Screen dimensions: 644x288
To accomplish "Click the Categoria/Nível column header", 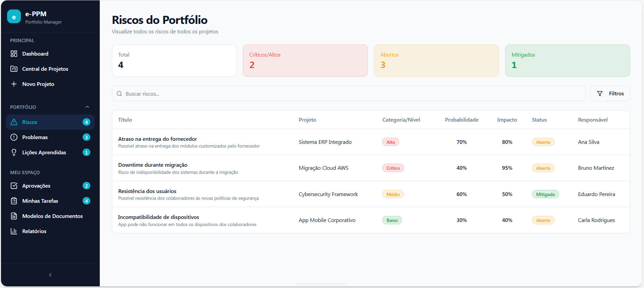I will pyautogui.click(x=401, y=120).
